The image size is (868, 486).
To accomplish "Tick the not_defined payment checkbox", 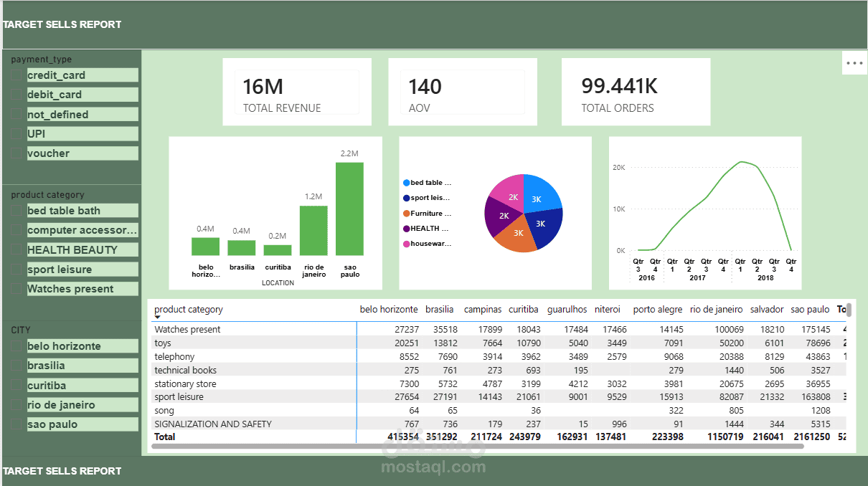I will [x=18, y=115].
